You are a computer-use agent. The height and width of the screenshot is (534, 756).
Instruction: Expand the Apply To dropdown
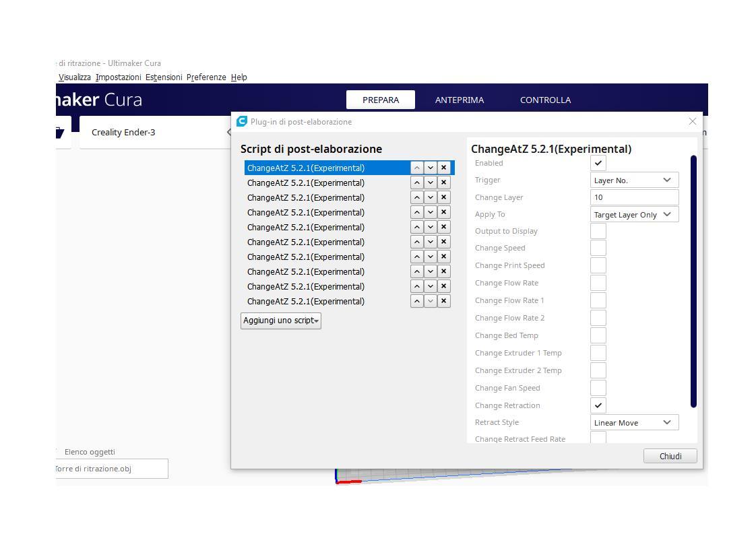(x=634, y=214)
